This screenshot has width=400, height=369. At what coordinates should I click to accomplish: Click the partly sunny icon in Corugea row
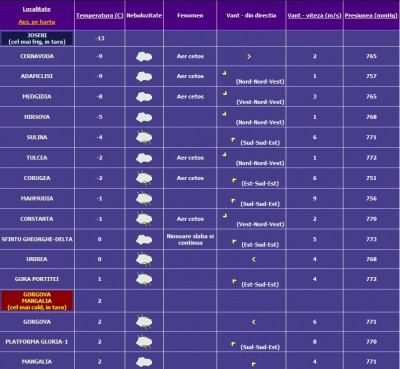(x=144, y=178)
